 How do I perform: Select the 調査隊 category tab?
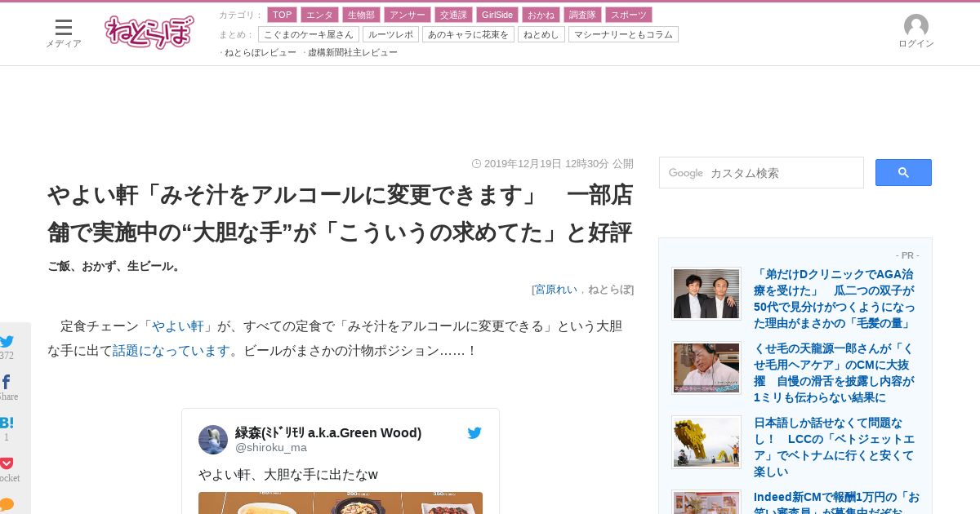tap(582, 15)
